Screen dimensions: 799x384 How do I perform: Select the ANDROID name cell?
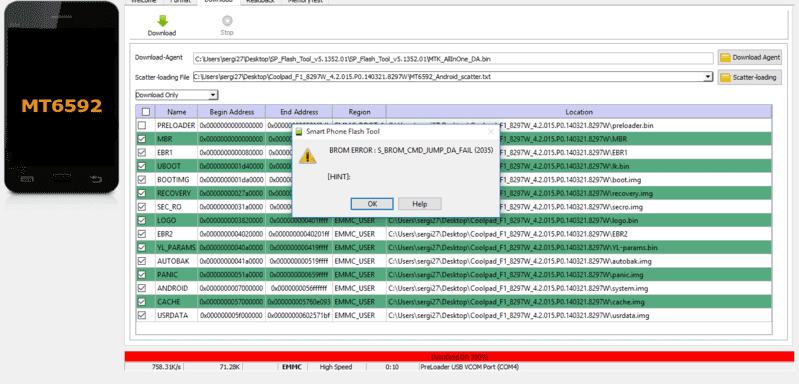click(176, 288)
